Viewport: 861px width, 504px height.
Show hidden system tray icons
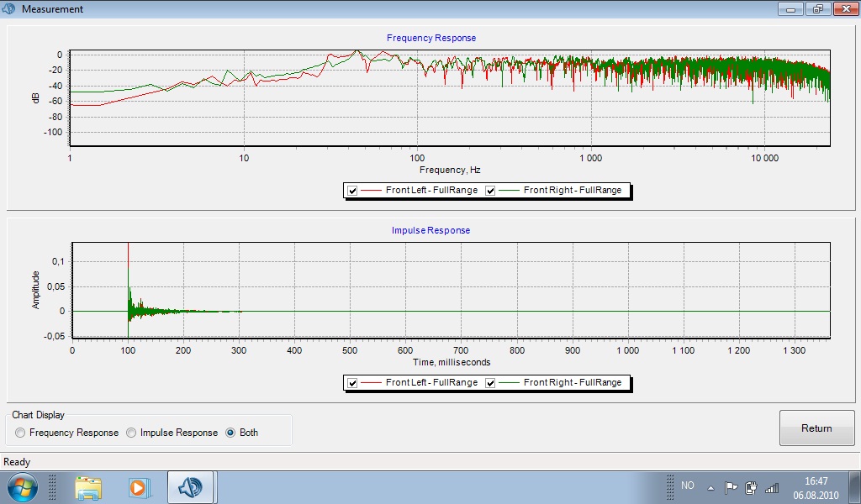[x=710, y=487]
